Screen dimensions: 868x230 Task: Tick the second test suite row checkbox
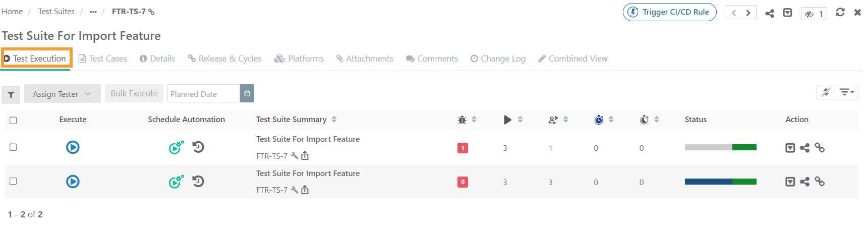(x=14, y=182)
